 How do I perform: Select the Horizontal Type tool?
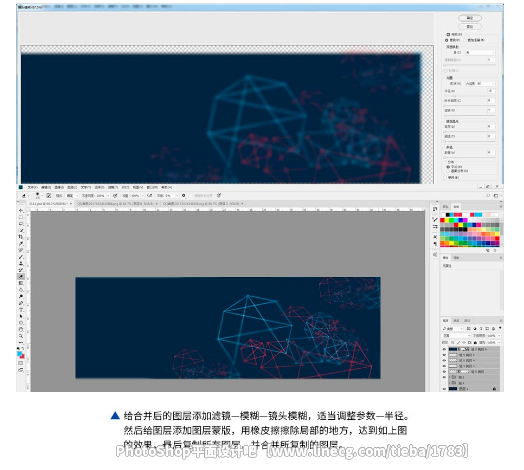21,310
